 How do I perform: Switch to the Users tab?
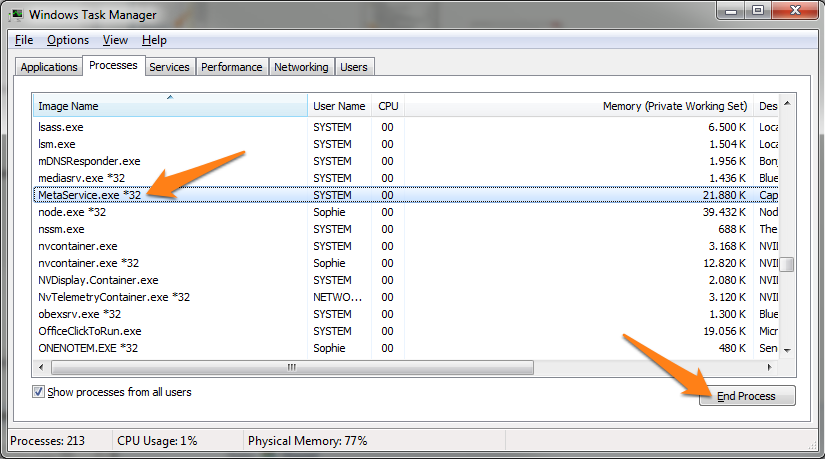coord(354,67)
